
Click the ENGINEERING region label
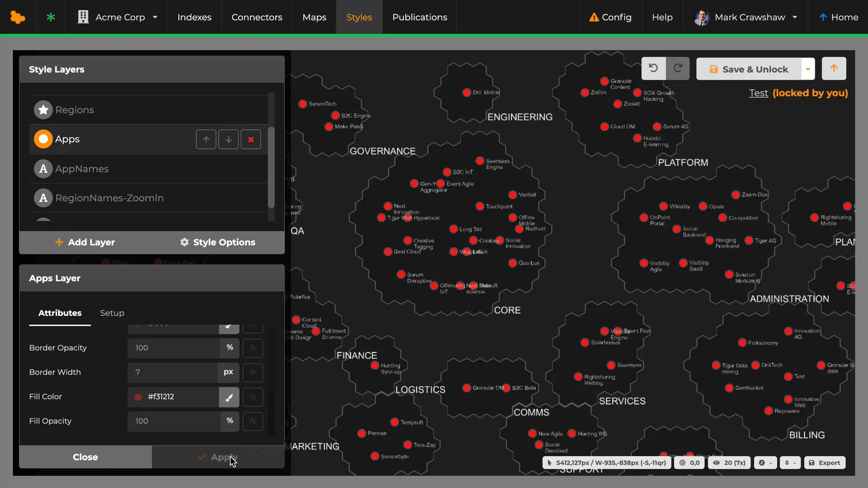click(520, 117)
